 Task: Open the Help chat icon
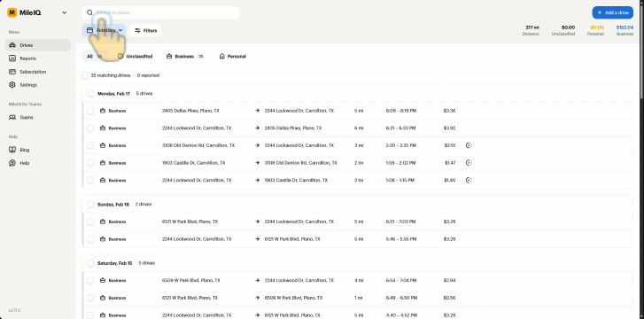click(12, 163)
